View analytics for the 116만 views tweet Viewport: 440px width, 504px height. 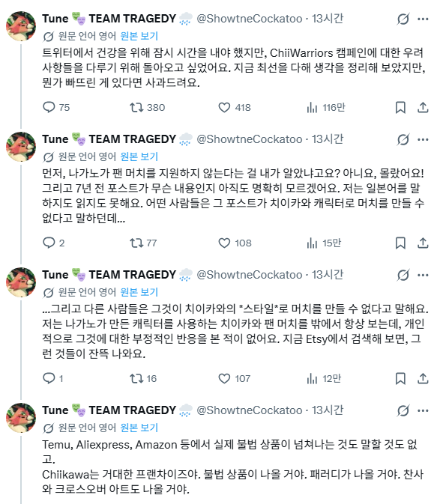[x=312, y=107]
